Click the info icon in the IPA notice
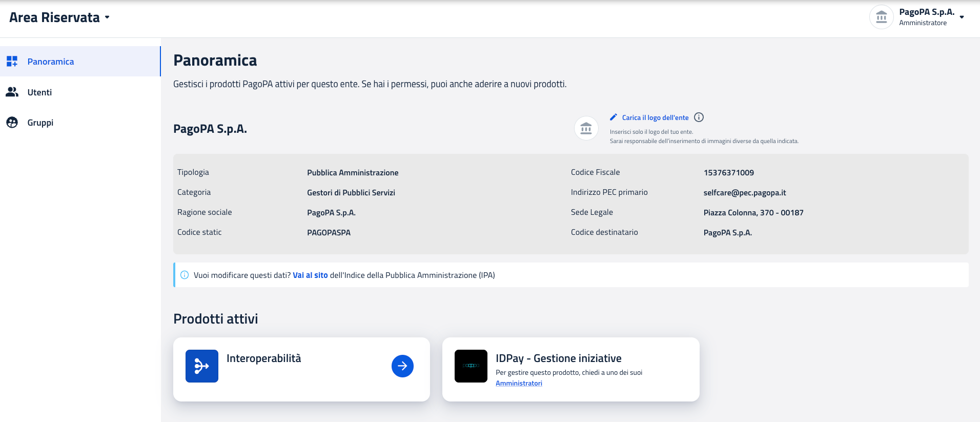Screen dimensions: 980x422 coord(185,275)
